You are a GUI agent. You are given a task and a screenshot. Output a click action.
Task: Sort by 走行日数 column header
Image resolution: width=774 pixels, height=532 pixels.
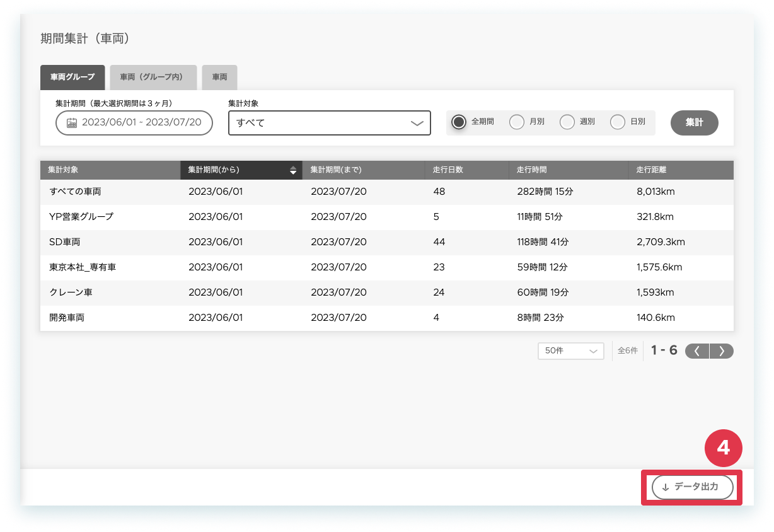click(467, 170)
